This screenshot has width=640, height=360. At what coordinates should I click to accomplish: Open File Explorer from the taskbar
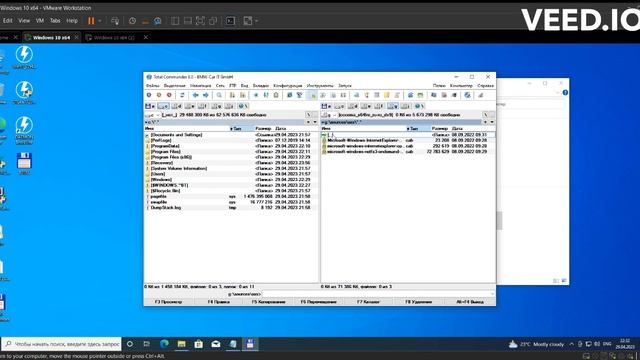(182, 344)
